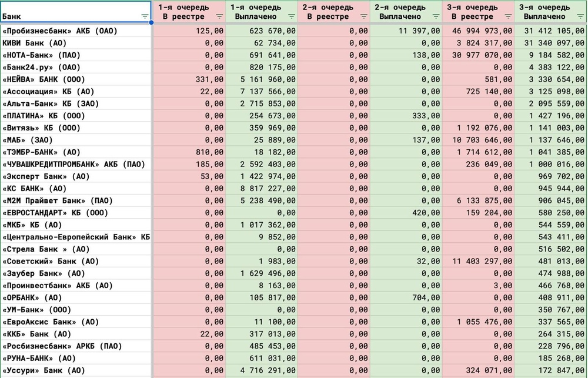Select the cell with 1 055 476,00
The height and width of the screenshot is (378, 588).
[478, 322]
